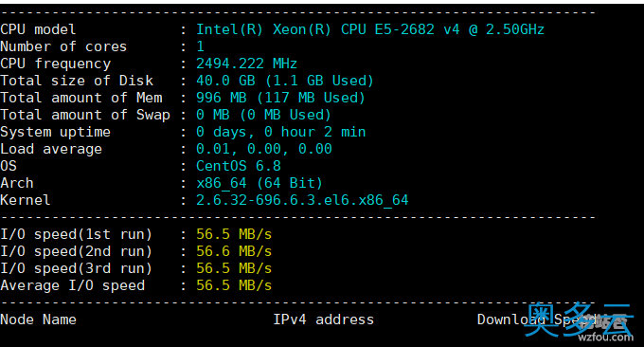Click the Download Speed column header

(x=536, y=320)
